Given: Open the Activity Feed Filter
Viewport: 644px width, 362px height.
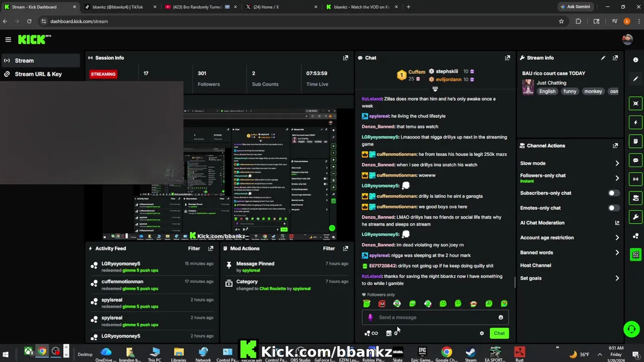Looking at the screenshot, I should click(x=194, y=248).
